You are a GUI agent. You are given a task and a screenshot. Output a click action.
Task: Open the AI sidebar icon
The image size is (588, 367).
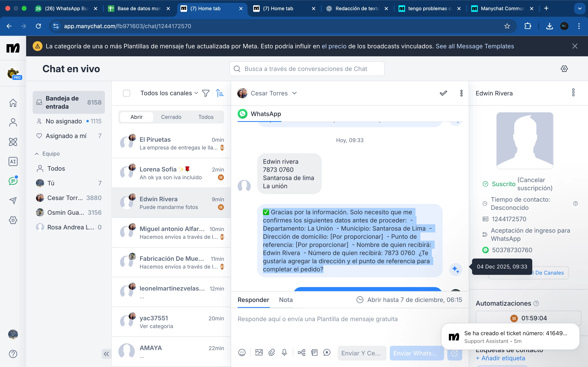point(13,161)
